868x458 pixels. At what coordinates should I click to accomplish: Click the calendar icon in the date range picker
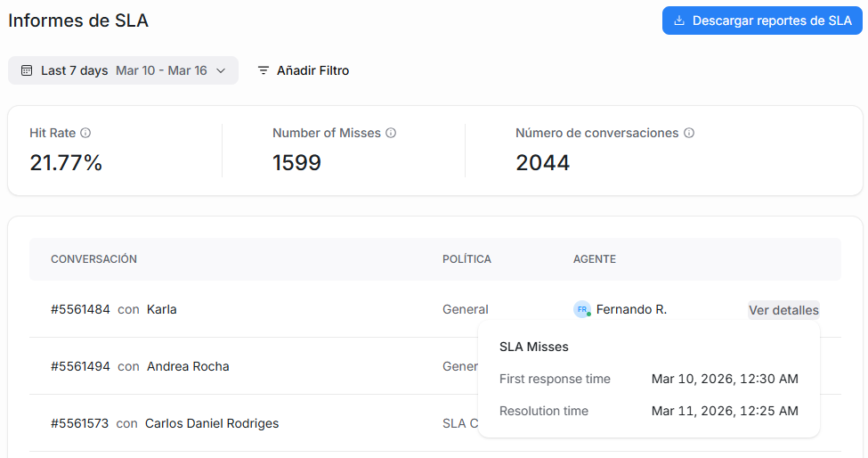coord(27,70)
